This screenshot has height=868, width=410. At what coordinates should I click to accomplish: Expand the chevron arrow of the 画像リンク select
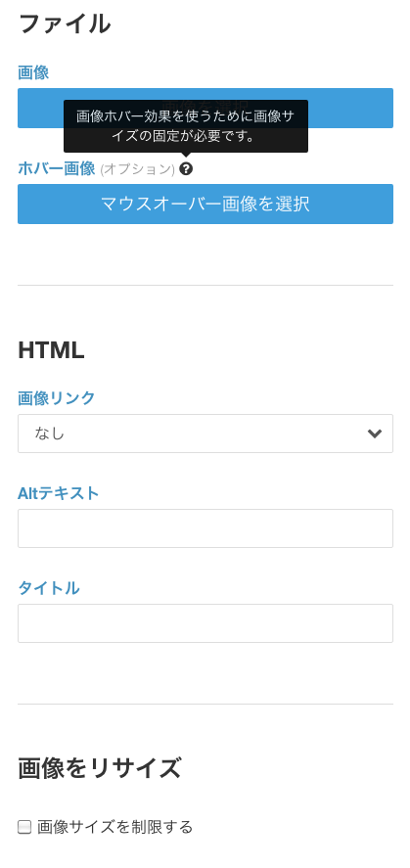point(375,434)
